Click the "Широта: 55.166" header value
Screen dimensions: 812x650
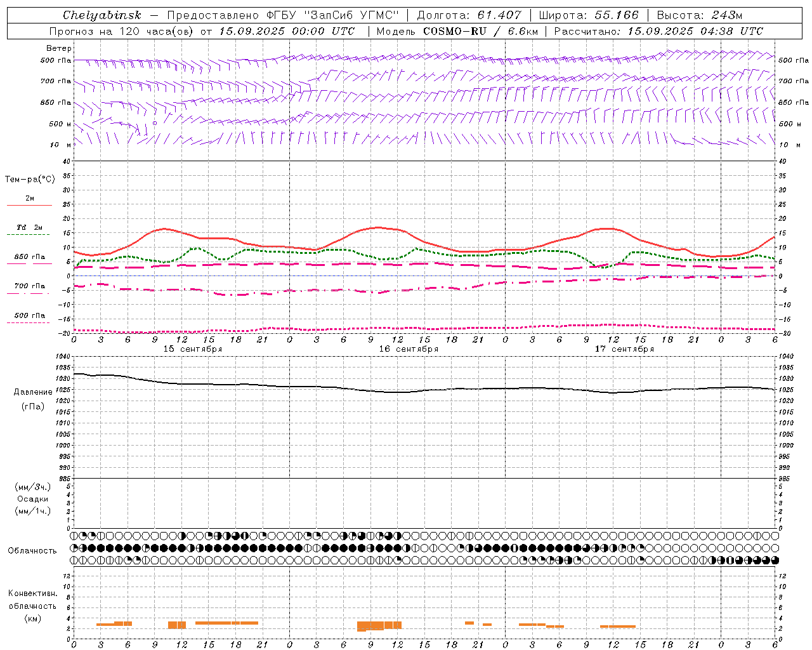point(589,15)
